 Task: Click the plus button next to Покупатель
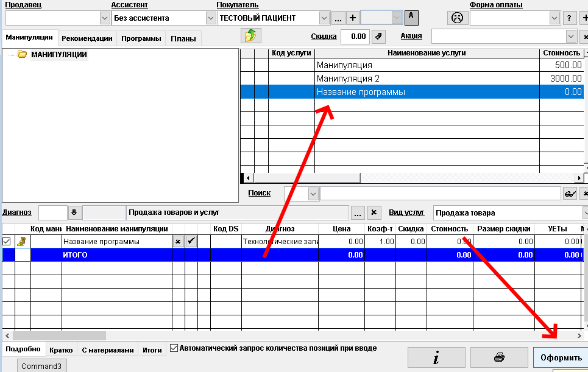tap(352, 18)
